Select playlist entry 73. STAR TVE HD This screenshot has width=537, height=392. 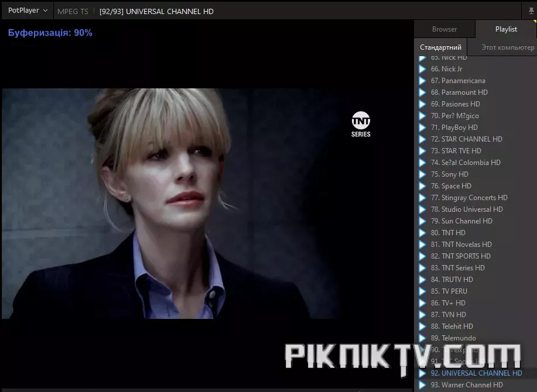[x=476, y=151]
